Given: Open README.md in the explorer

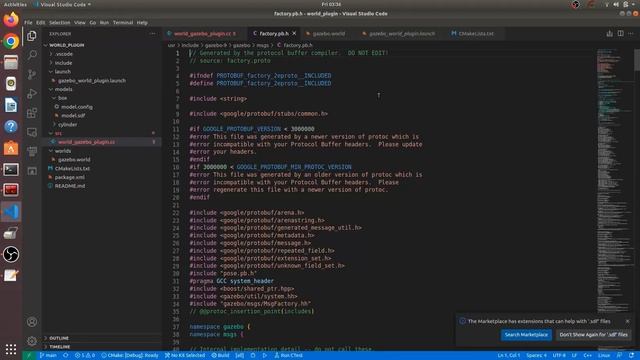Looking at the screenshot, I should (70, 186).
